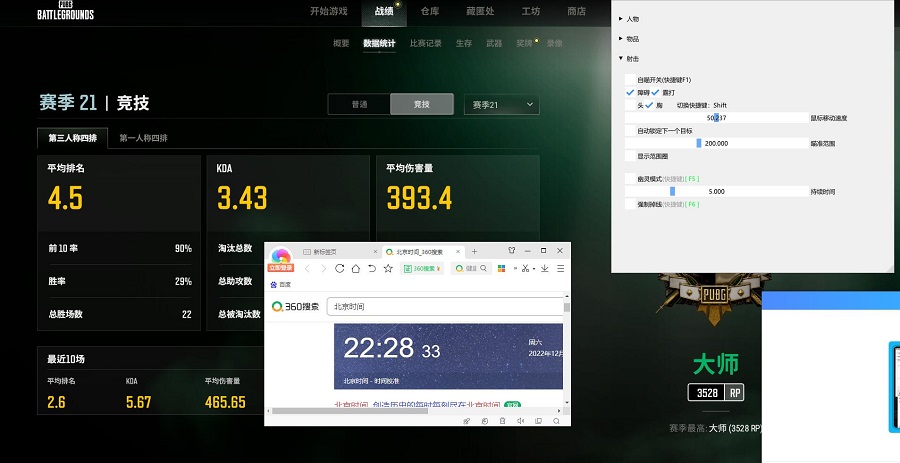Viewport: 900px width, 463px height.
Task: Uncheck the 胸 checkbox
Action: point(649,105)
